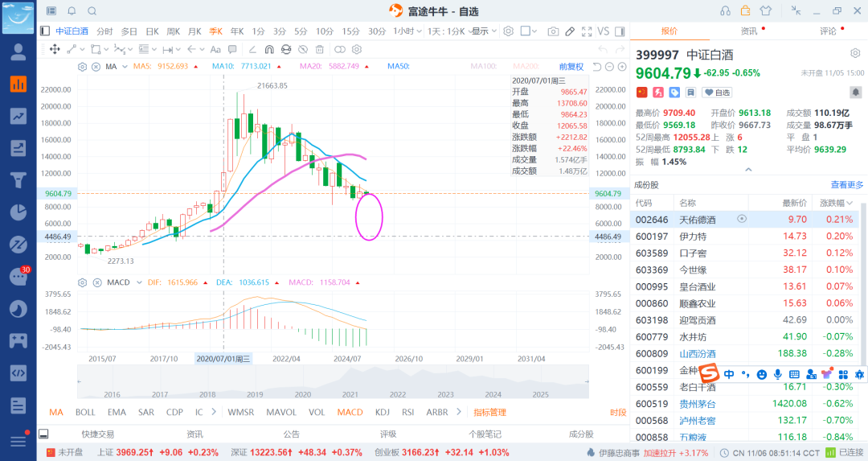
Task: Remove MACD indicator with X circle
Action: tap(97, 282)
